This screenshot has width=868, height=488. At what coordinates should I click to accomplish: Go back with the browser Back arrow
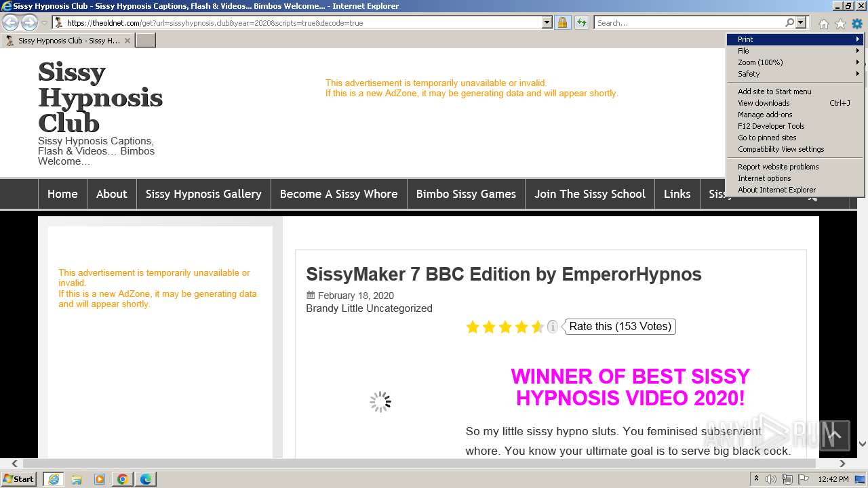(x=11, y=22)
